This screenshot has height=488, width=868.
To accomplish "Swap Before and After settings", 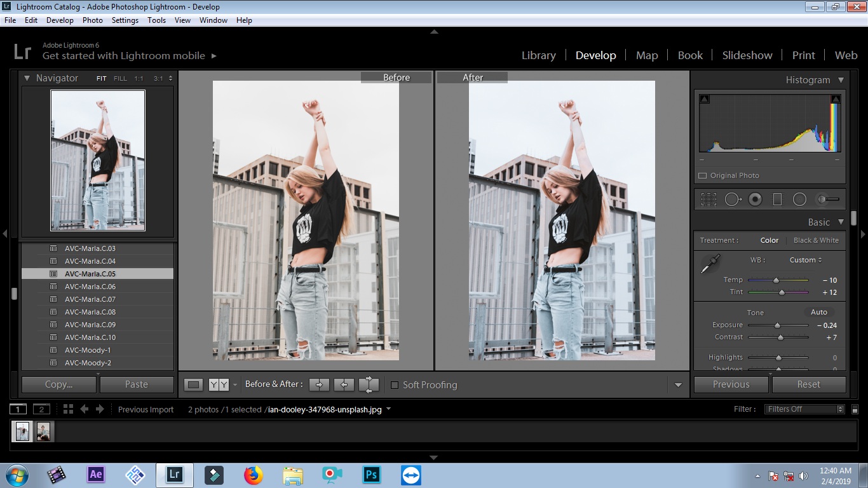I will [x=369, y=384].
